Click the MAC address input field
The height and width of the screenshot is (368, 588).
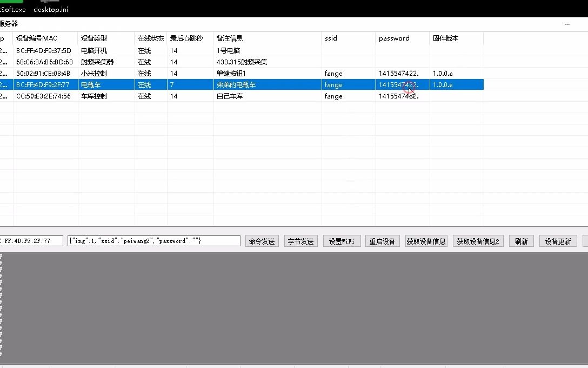31,241
